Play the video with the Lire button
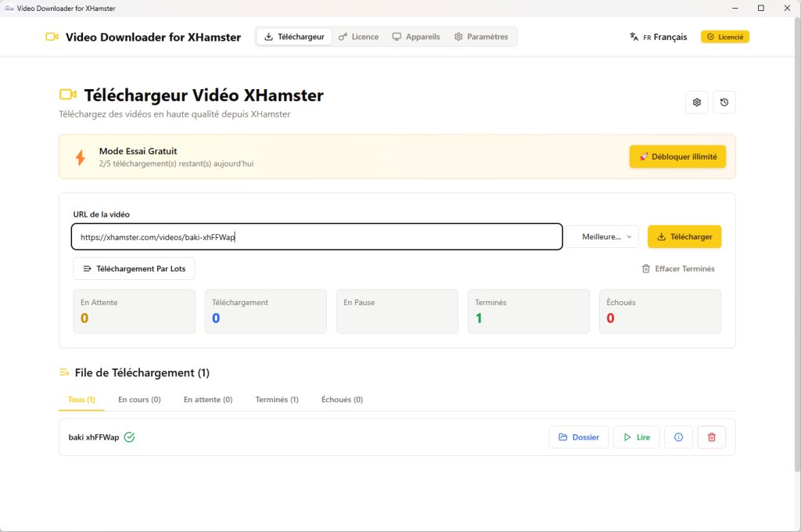The height and width of the screenshot is (532, 801). click(x=636, y=437)
